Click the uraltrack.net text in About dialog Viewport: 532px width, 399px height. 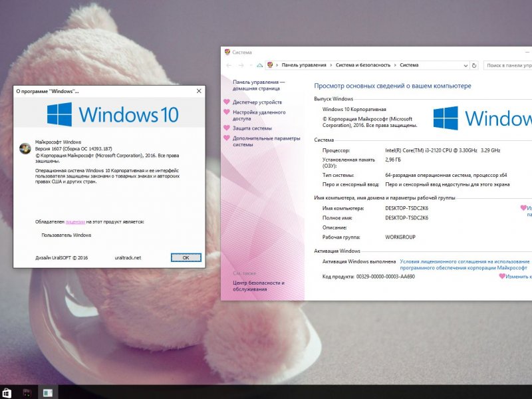point(128,257)
